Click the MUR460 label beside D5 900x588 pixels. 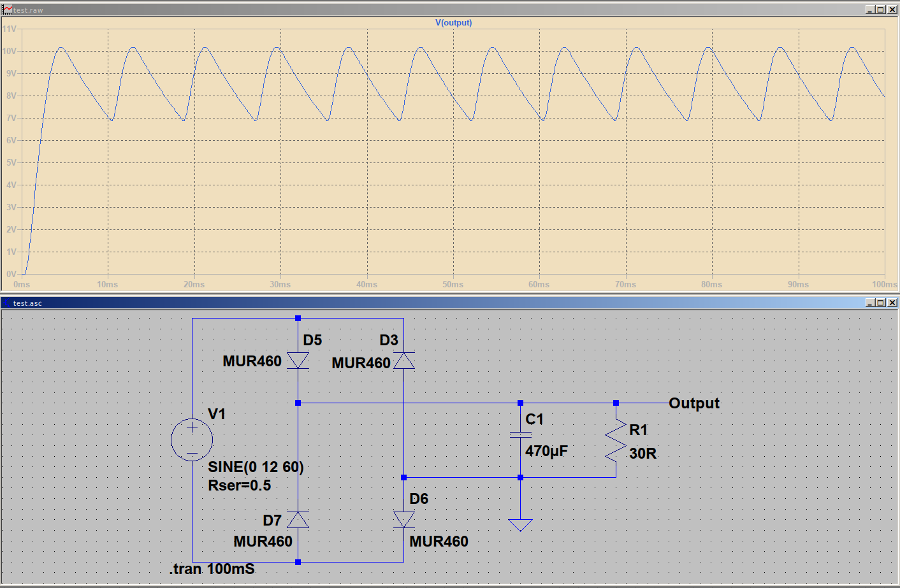pyautogui.click(x=252, y=361)
